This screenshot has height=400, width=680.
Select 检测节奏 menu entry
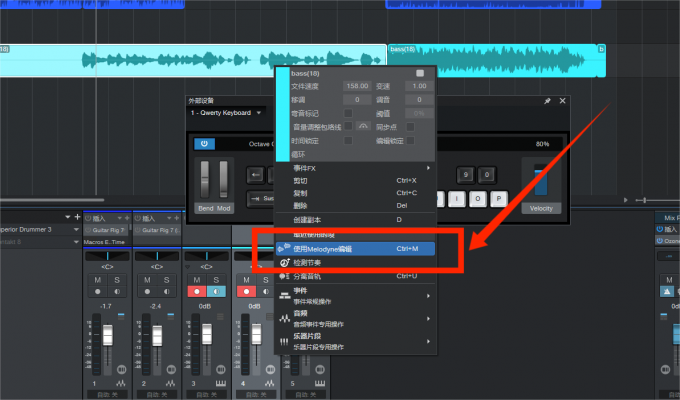(x=356, y=262)
